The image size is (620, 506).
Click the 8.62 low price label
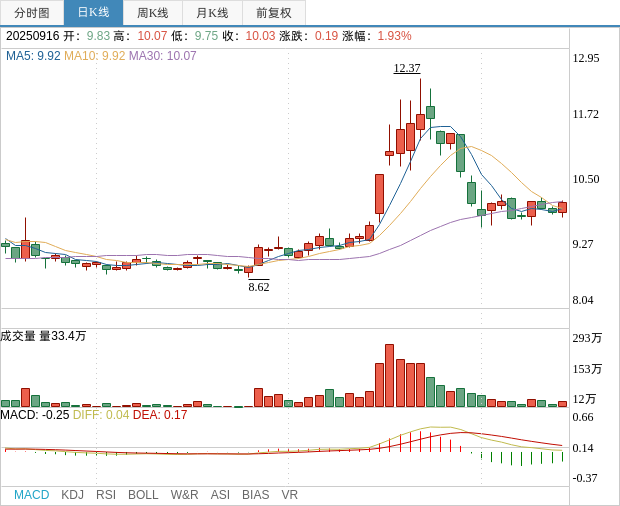(x=259, y=287)
